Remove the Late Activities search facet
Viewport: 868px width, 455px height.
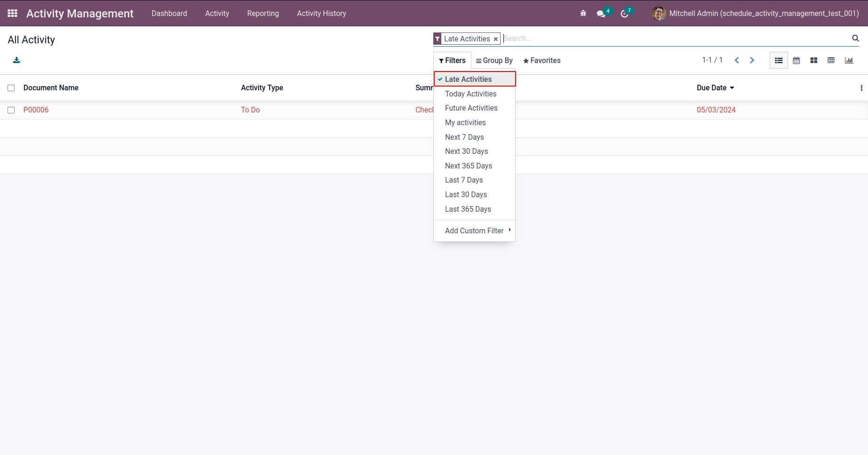495,39
